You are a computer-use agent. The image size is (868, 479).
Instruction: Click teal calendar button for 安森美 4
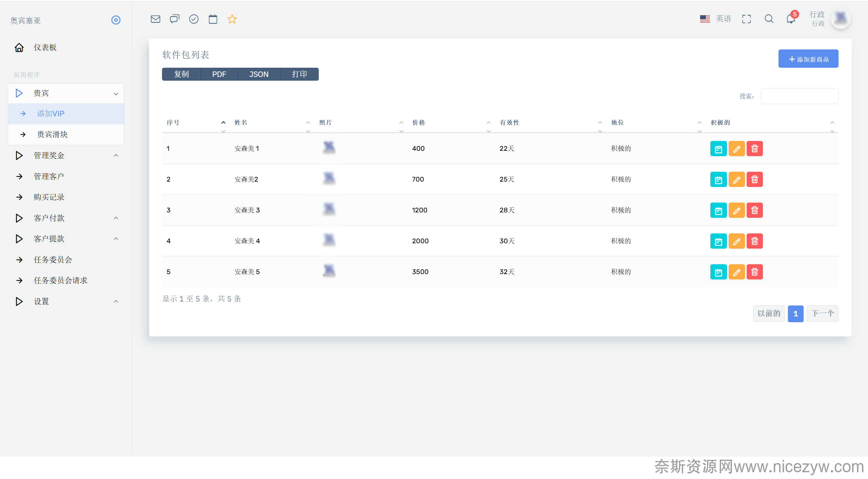[x=718, y=241]
